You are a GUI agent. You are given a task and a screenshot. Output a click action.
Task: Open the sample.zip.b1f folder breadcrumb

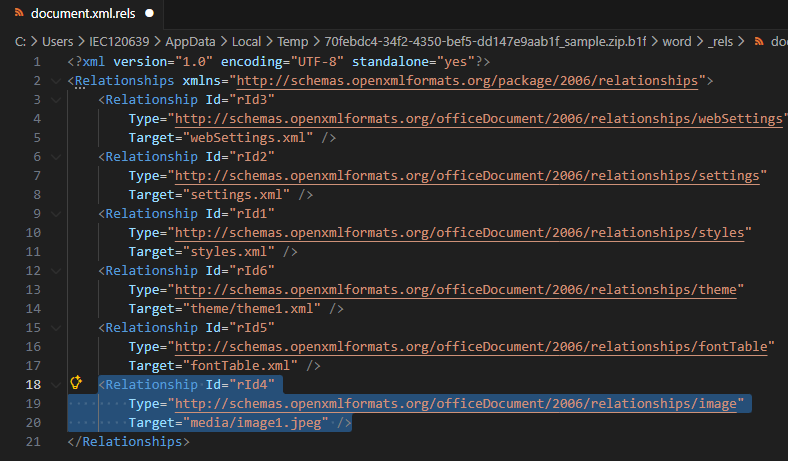click(x=485, y=42)
